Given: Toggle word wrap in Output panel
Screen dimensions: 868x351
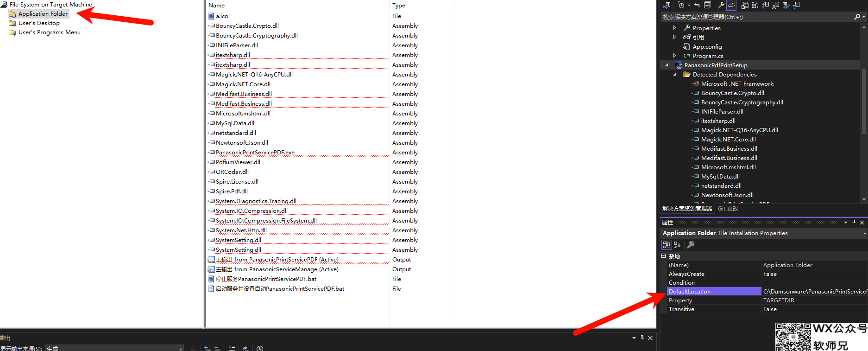Looking at the screenshot, I should click(x=246, y=348).
